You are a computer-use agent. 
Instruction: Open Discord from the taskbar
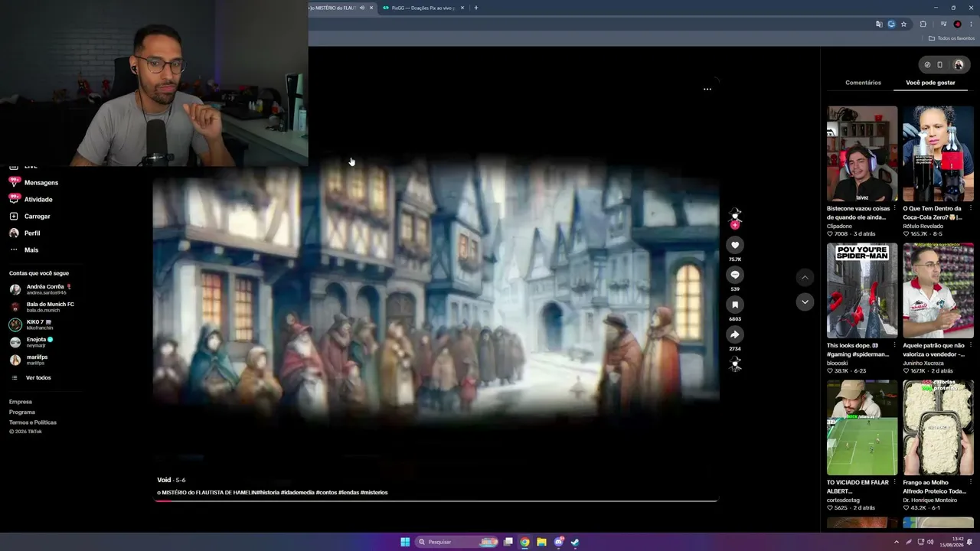tap(559, 542)
